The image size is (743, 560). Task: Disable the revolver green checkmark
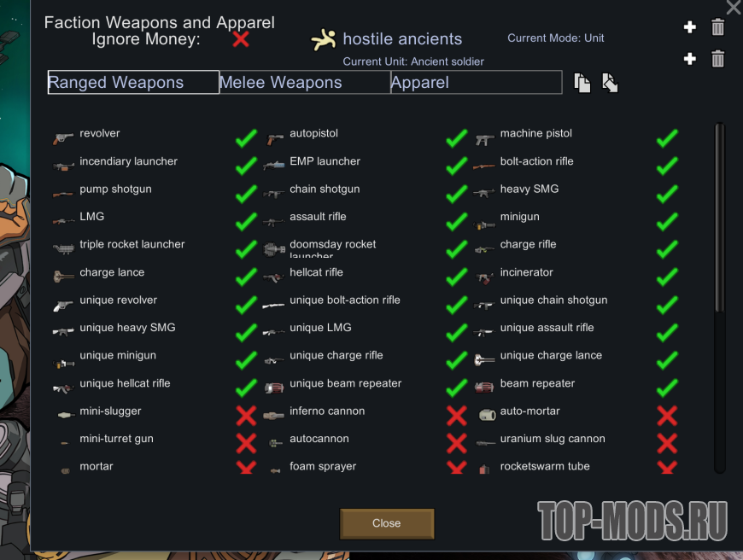(x=246, y=138)
